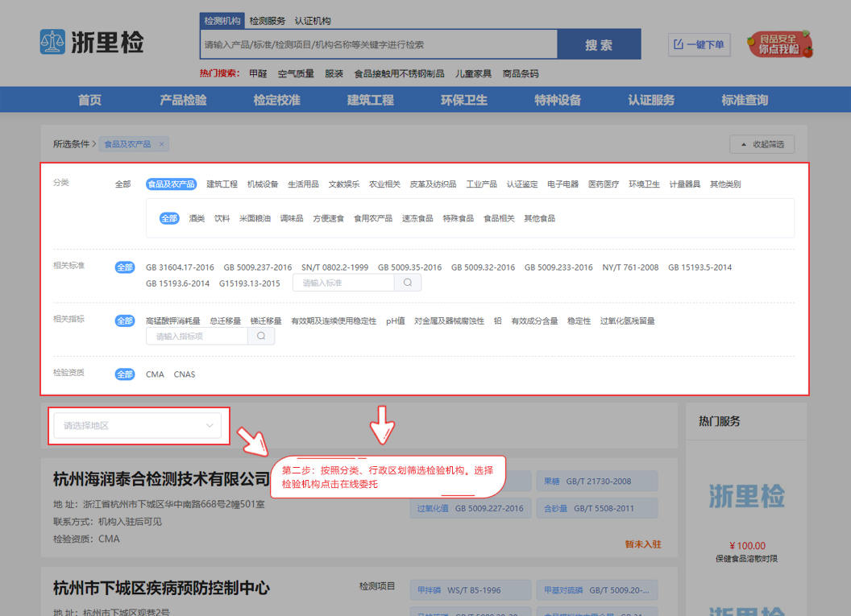Remove the 食品及农产品 filter tag with the x

[x=161, y=144]
